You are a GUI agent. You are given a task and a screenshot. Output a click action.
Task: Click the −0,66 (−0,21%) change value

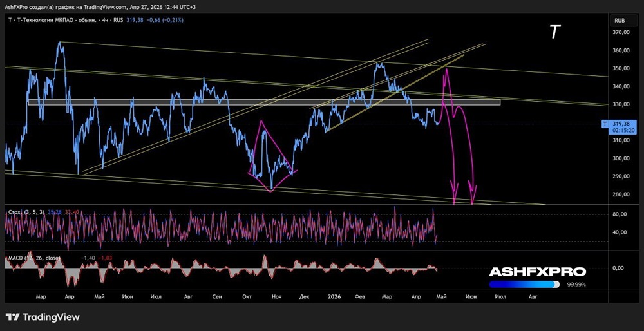(x=166, y=19)
